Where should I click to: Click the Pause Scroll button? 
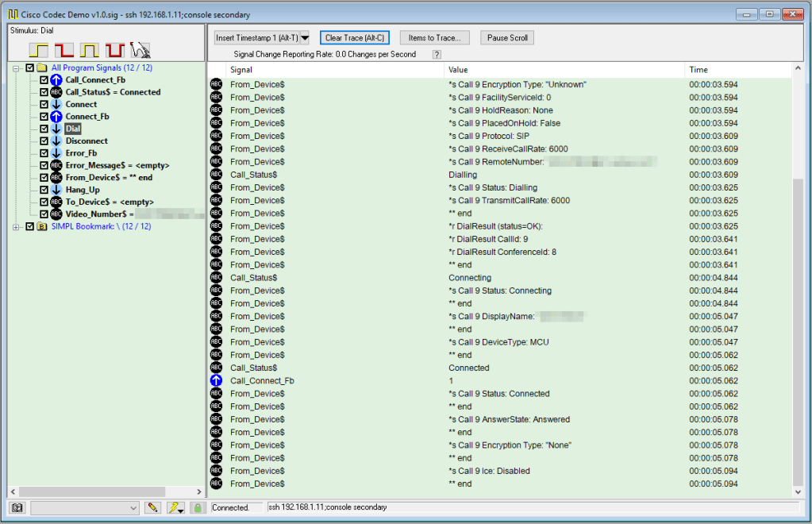507,37
